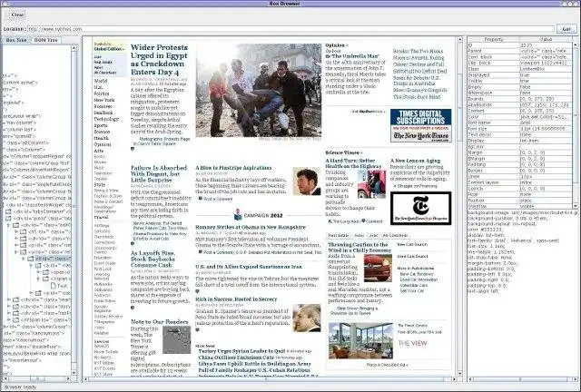Click the Science Times section header
The height and width of the screenshot is (392, 581).
coord(344,152)
